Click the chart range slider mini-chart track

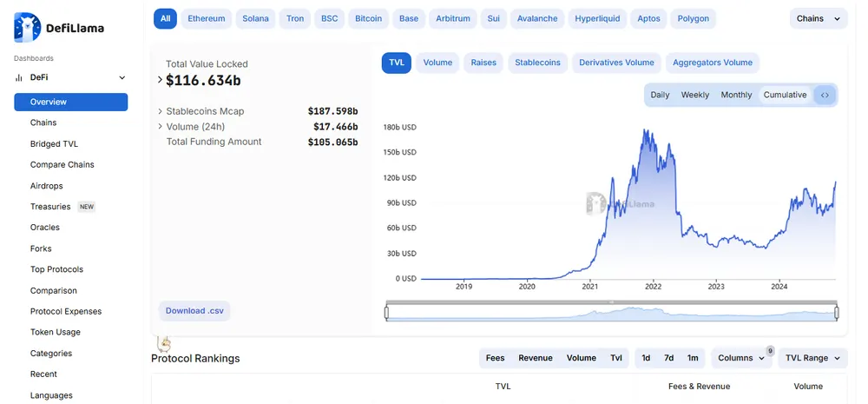click(x=612, y=314)
